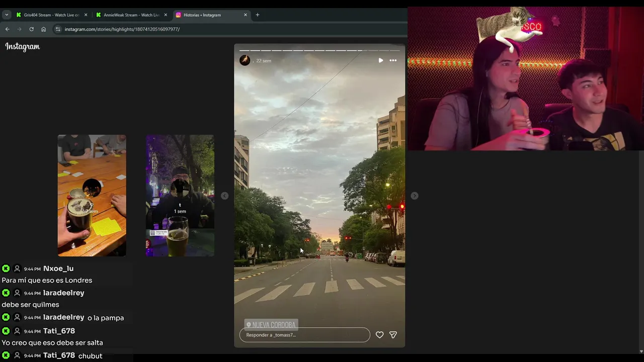The height and width of the screenshot is (362, 644).
Task: Open site info icon in address bar
Action: (58, 29)
